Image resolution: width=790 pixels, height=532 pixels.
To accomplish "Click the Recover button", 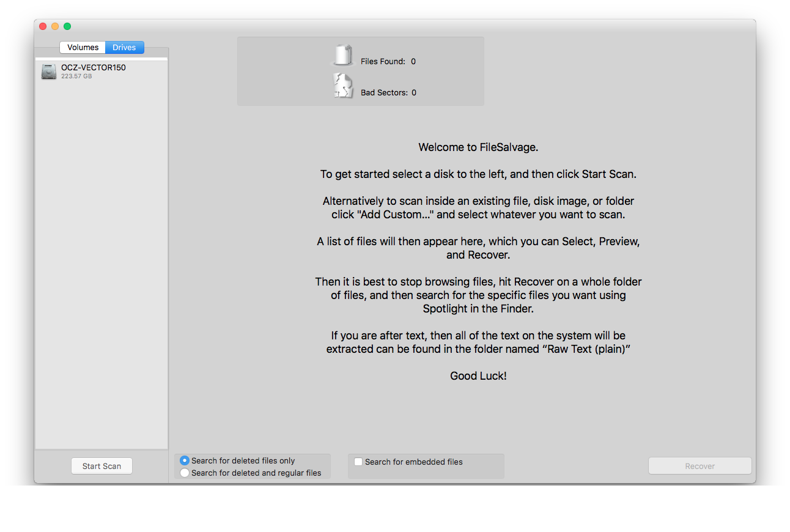I will pos(700,466).
